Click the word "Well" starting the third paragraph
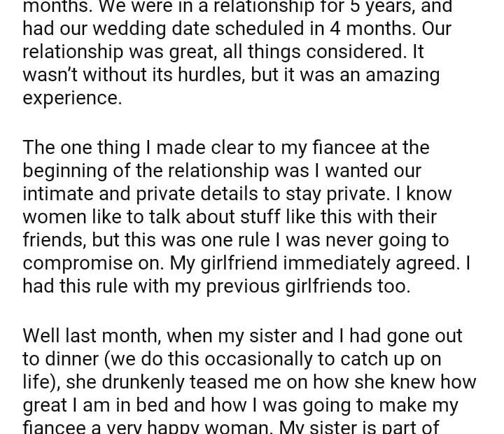 tap(41, 336)
